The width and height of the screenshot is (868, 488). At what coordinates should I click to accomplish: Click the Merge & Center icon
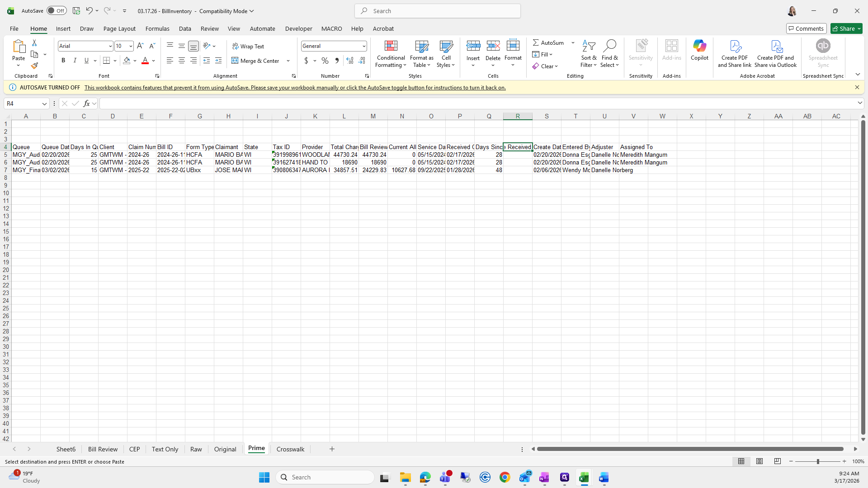coord(235,61)
